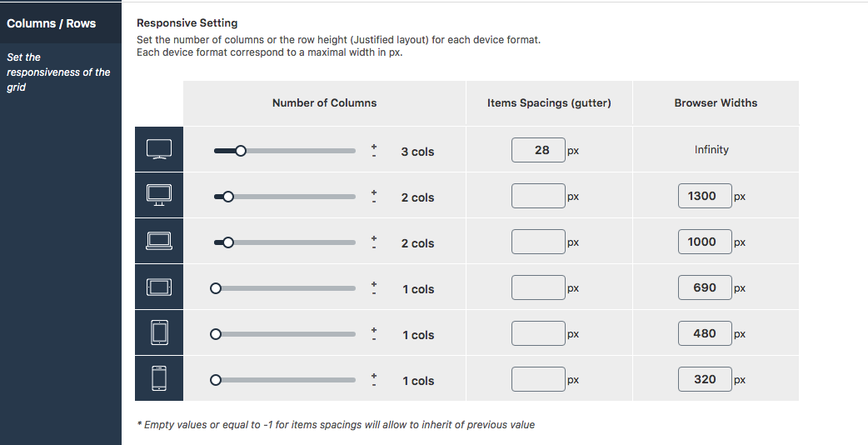The image size is (868, 445).
Task: Select the landscape tablet device icon
Action: tap(159, 287)
